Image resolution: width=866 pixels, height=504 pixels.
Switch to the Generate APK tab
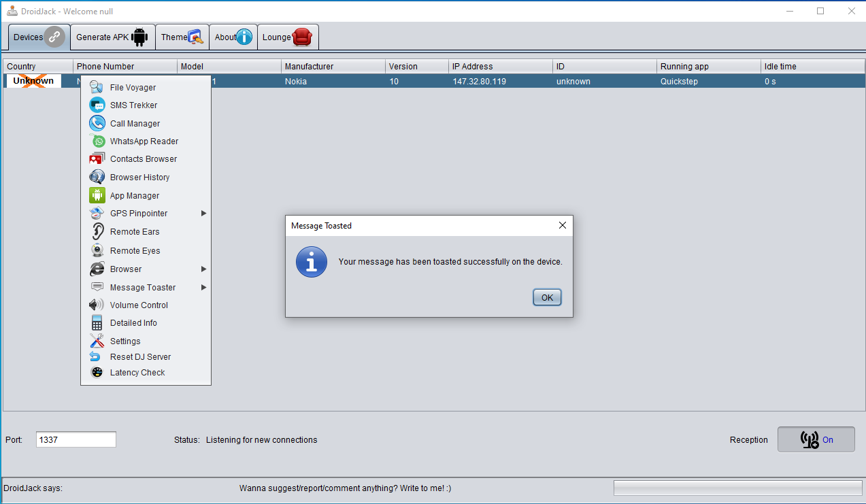coord(113,37)
